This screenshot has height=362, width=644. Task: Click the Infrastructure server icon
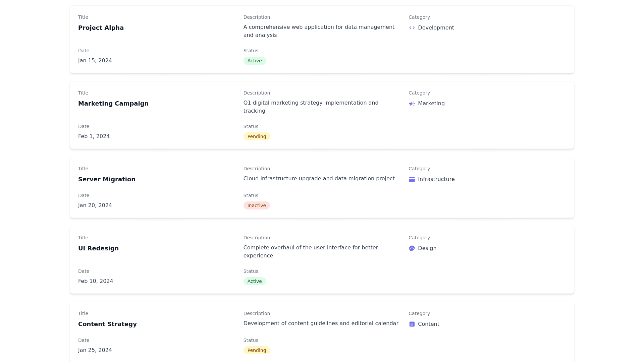coord(412,179)
